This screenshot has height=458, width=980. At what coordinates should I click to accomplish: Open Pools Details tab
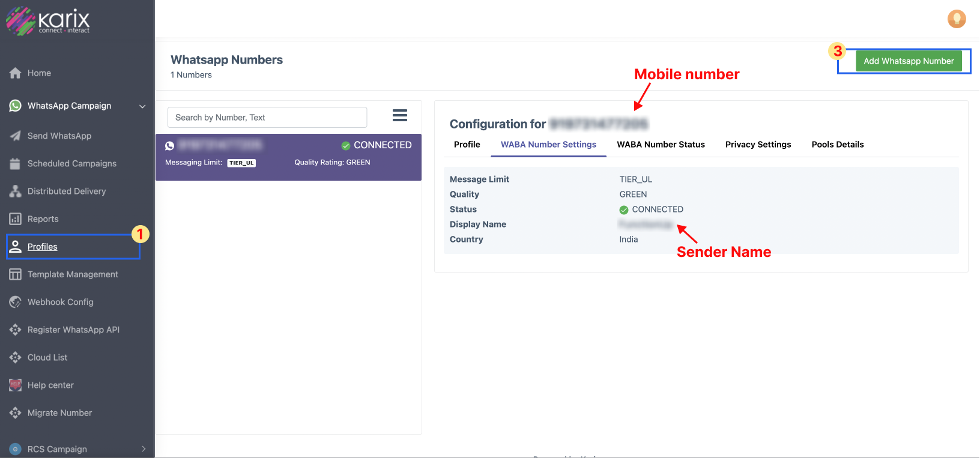coord(838,145)
